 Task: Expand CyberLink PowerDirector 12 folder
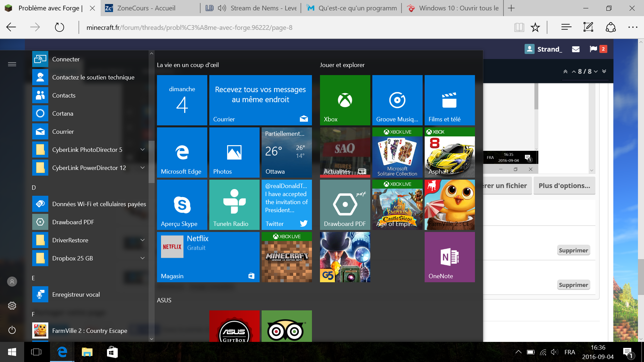point(143,168)
